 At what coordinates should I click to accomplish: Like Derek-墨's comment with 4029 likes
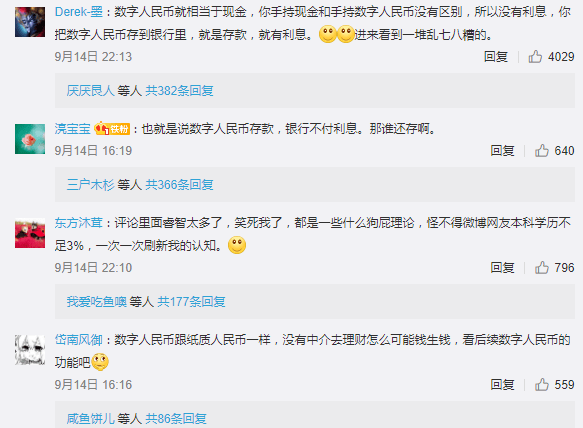[x=535, y=57]
